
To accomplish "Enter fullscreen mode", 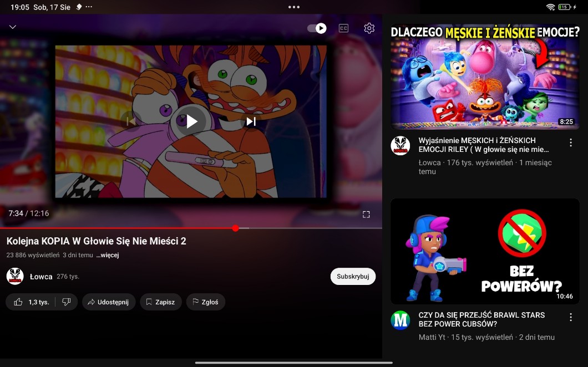I will pos(366,214).
